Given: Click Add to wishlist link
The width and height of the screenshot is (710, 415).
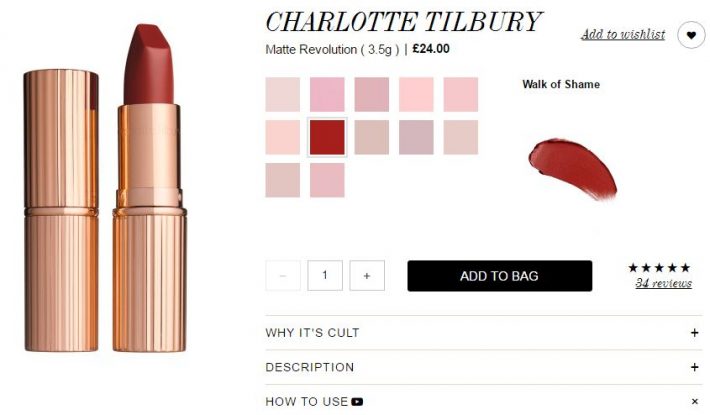Looking at the screenshot, I should coord(623,34).
